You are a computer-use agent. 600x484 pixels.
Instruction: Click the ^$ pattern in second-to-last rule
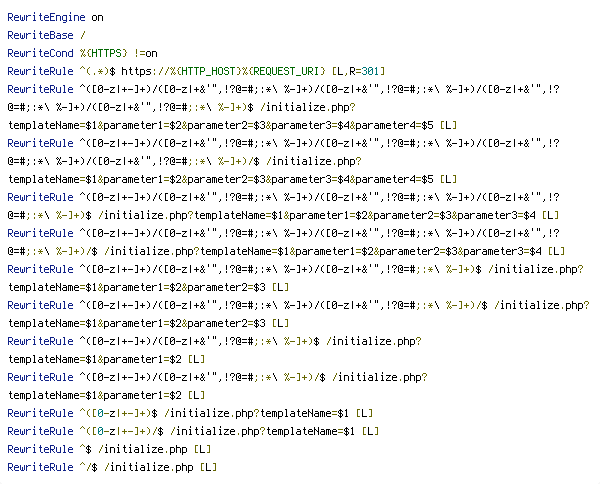click(85, 449)
